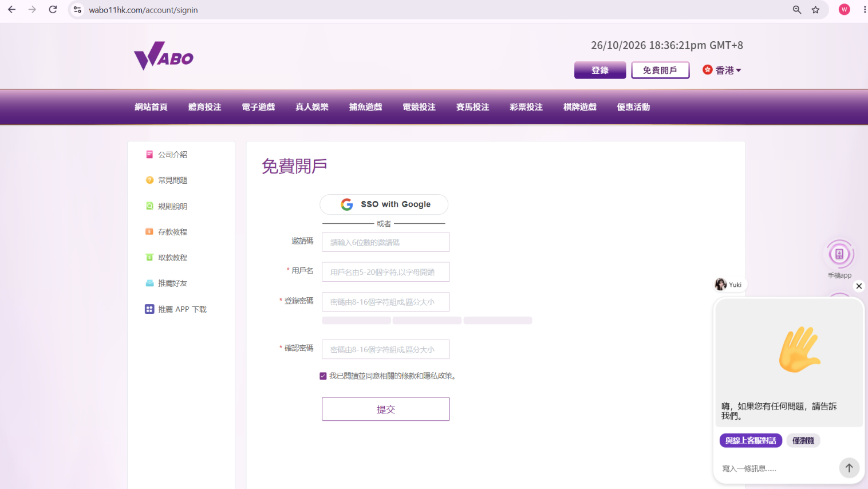Uncheck the terms and privacy agreement checkbox
868x489 pixels.
323,376
